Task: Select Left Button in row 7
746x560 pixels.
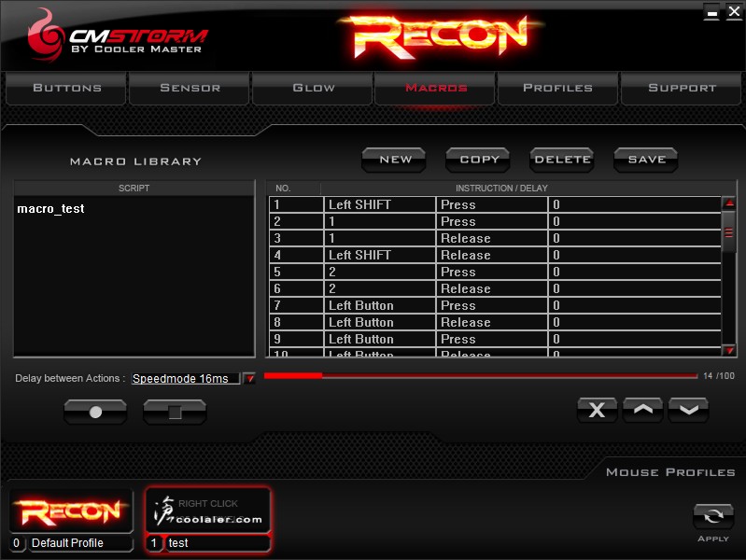Action: [380, 305]
